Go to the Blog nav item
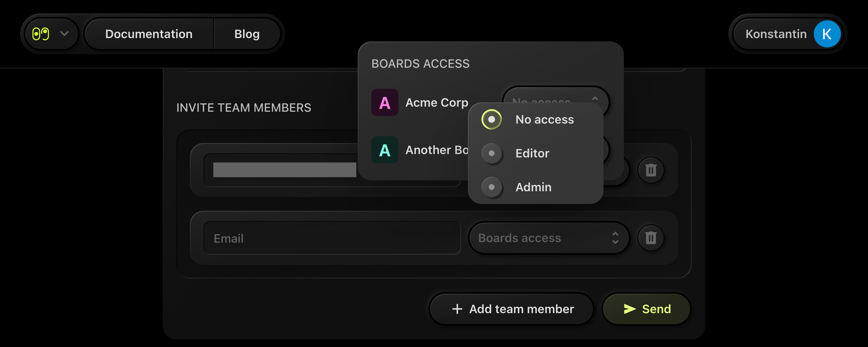868x347 pixels. point(247,34)
